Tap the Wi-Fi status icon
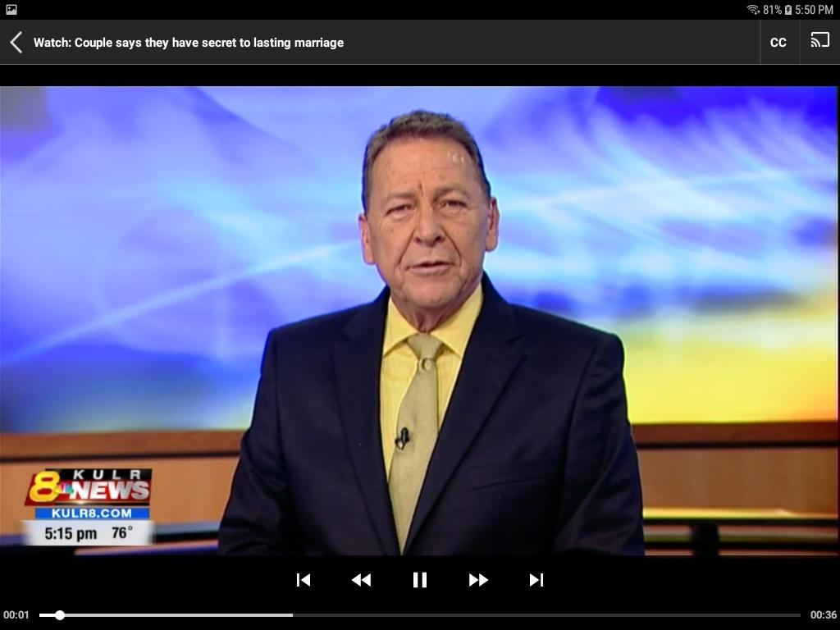 coord(753,10)
